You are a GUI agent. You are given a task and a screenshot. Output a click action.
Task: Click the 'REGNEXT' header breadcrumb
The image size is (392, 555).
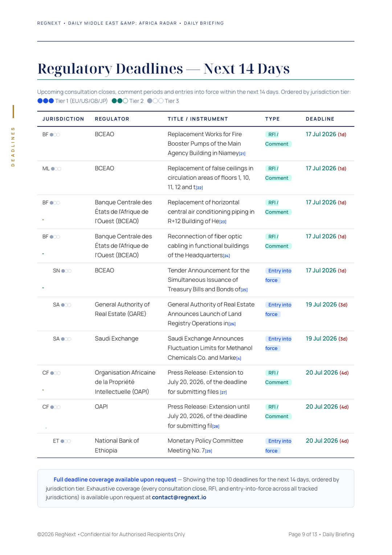[49, 23]
